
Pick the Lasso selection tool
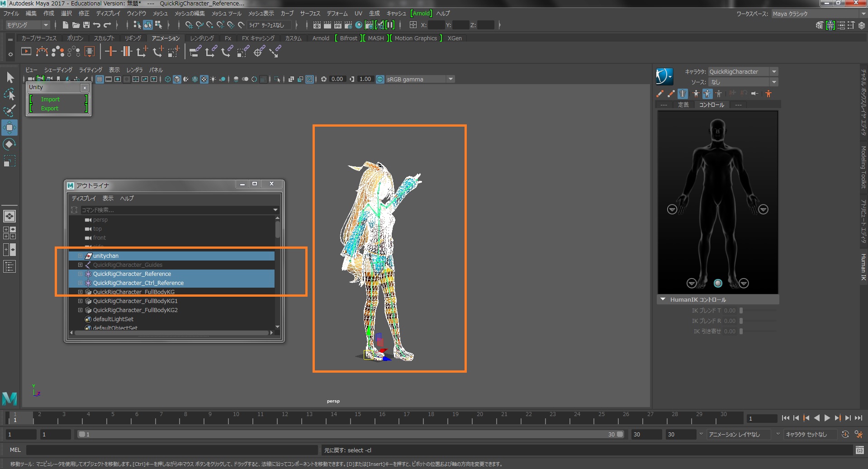9,94
